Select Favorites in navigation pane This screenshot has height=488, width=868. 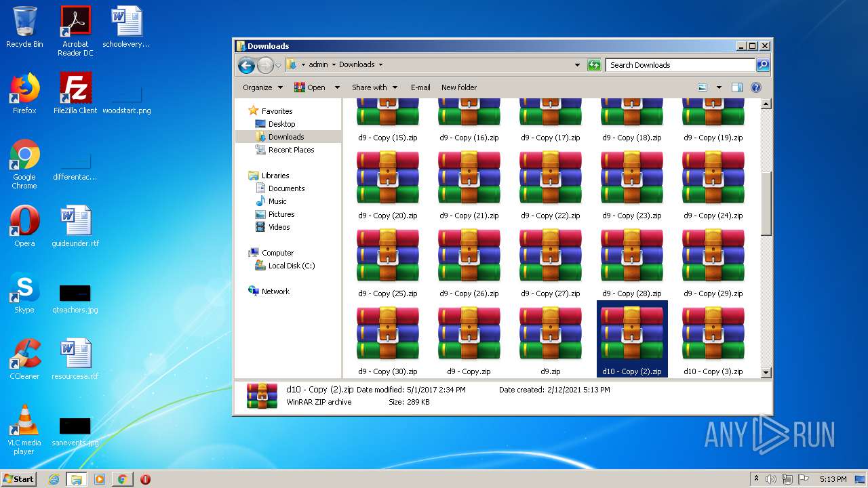pos(277,111)
